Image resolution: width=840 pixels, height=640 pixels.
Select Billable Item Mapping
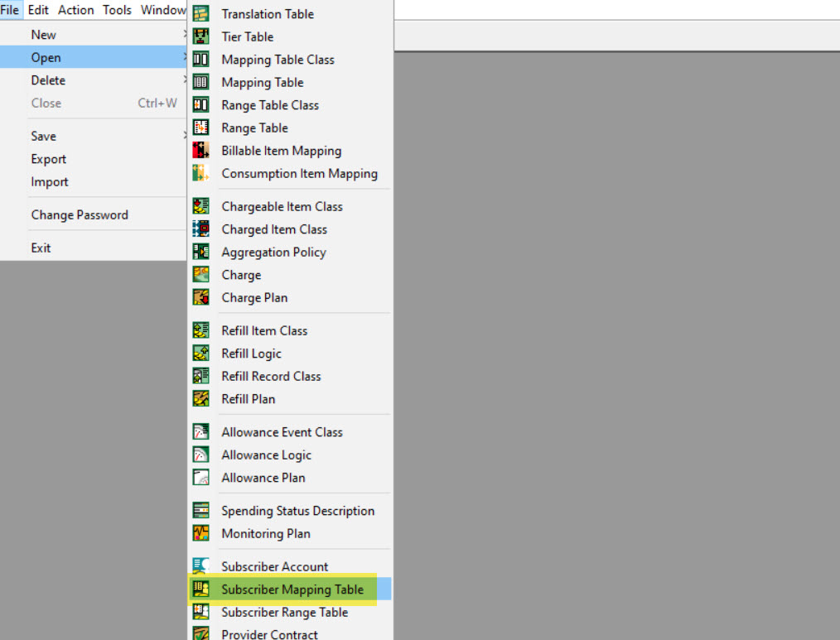[x=281, y=151]
